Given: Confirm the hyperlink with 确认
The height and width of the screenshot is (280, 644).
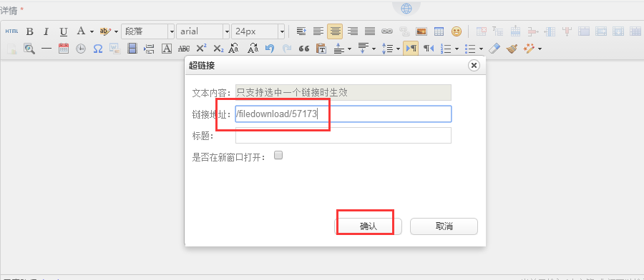Looking at the screenshot, I should tap(368, 226).
